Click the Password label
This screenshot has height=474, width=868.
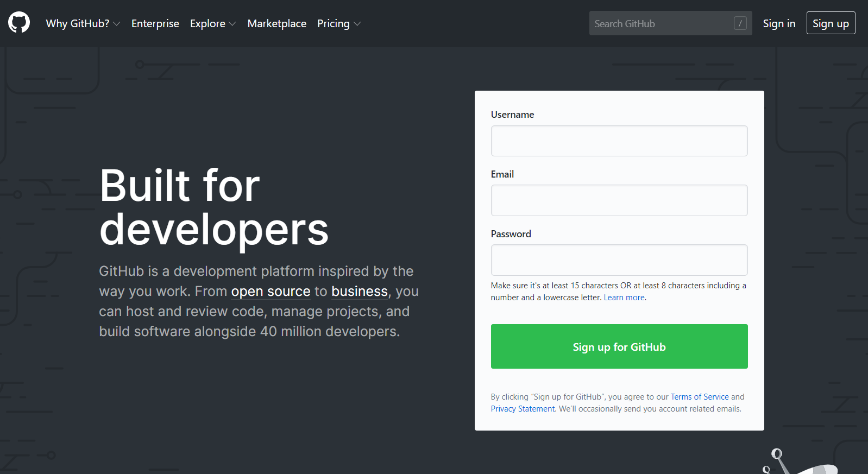[x=511, y=234]
